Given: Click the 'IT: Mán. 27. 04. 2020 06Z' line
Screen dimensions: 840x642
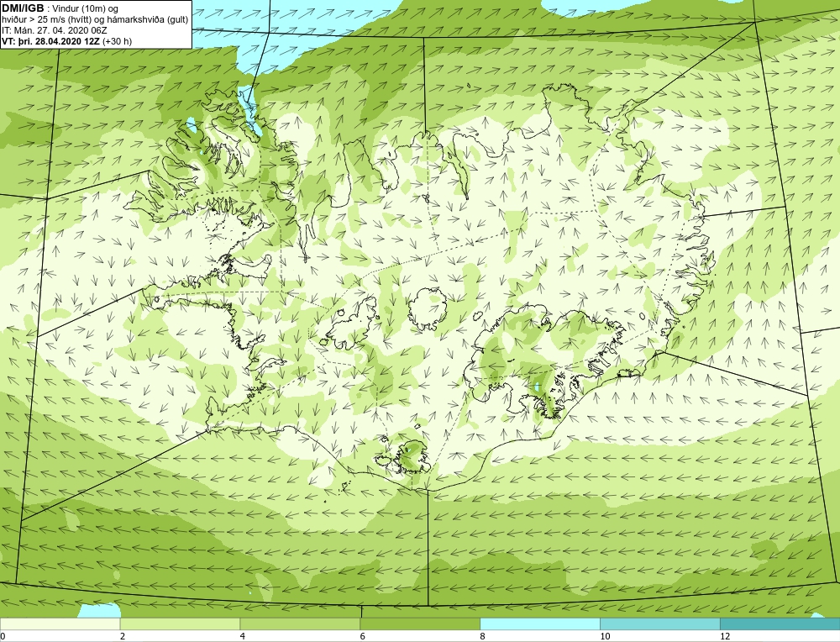Looking at the screenshot, I should (55, 30).
